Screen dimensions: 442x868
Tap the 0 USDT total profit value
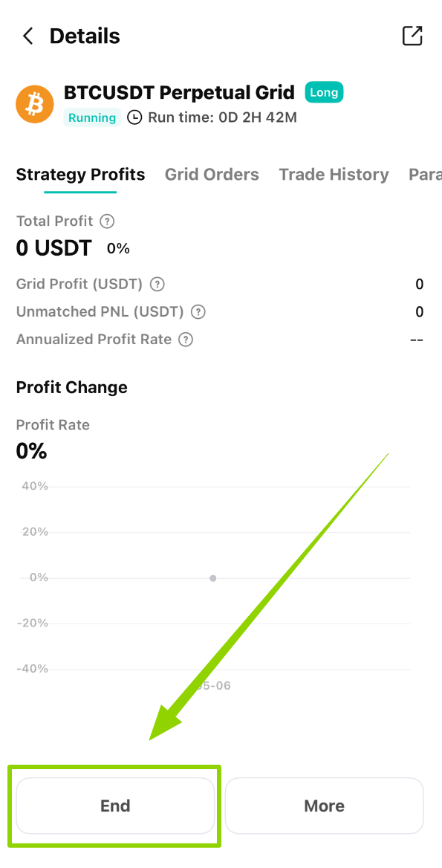pyautogui.click(x=54, y=248)
